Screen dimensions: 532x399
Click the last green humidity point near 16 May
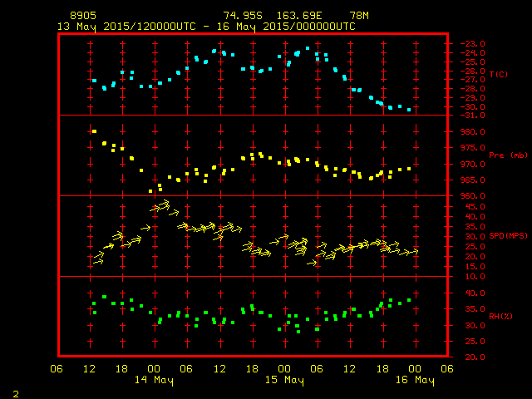(x=409, y=300)
